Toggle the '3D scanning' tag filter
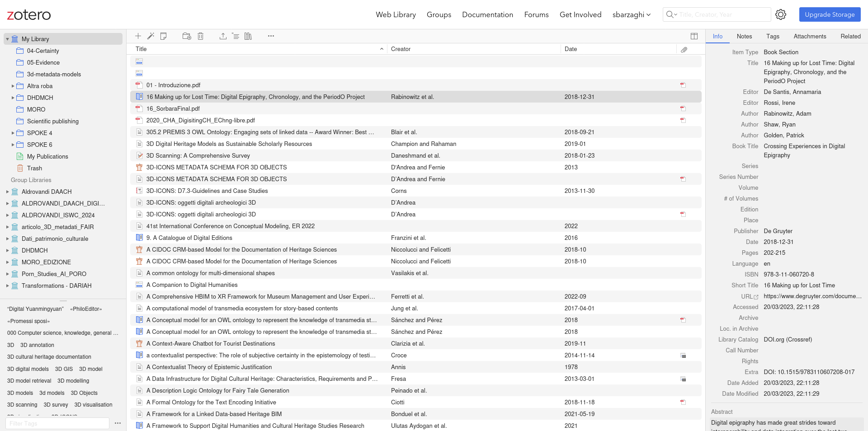 tap(22, 405)
